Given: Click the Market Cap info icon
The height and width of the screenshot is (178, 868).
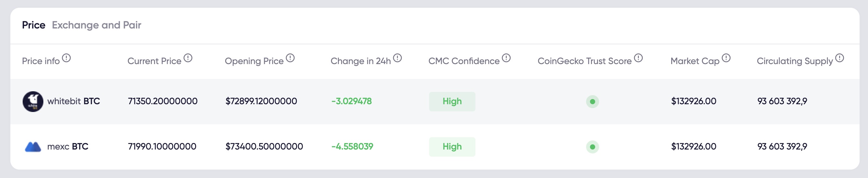Looking at the screenshot, I should point(726,58).
